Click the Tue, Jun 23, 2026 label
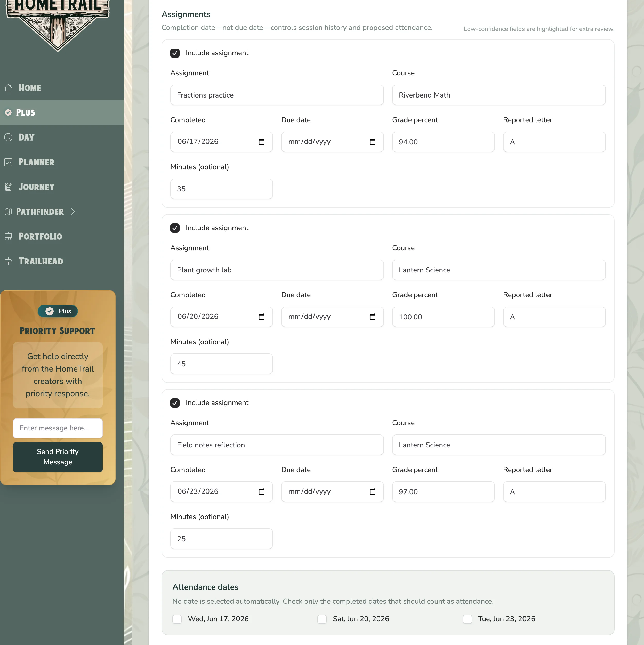 point(506,619)
